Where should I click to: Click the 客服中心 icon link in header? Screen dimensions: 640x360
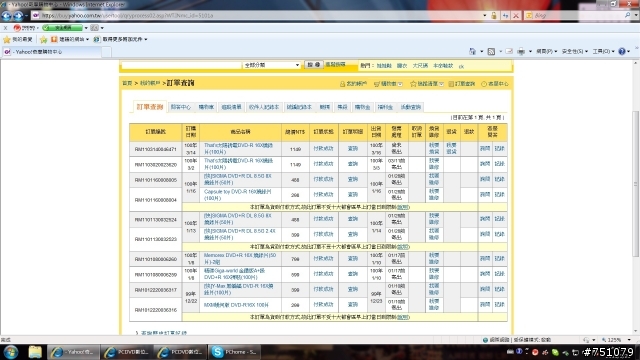click(494, 84)
